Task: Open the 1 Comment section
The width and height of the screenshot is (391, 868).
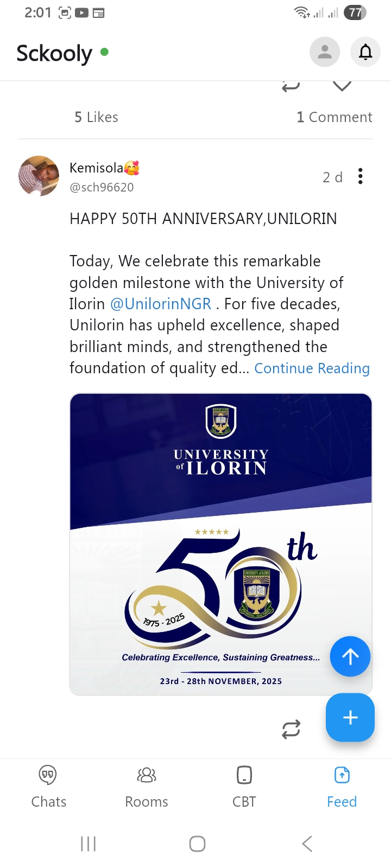Action: click(x=334, y=117)
